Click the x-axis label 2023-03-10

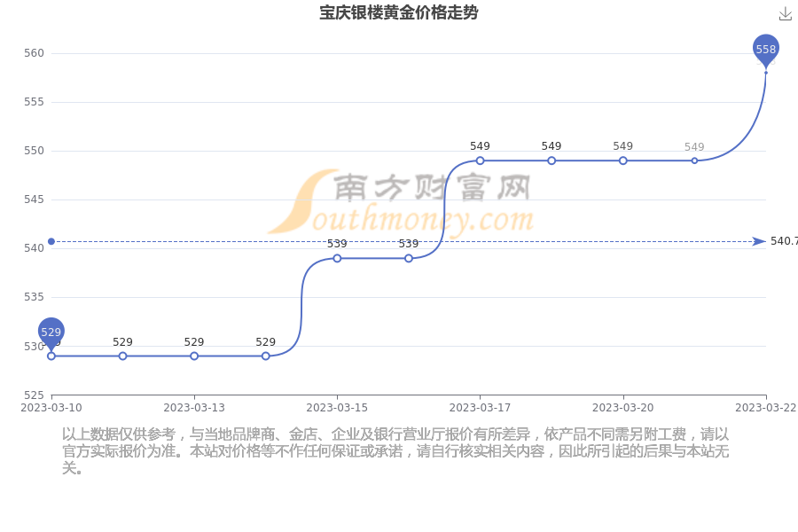(x=51, y=408)
